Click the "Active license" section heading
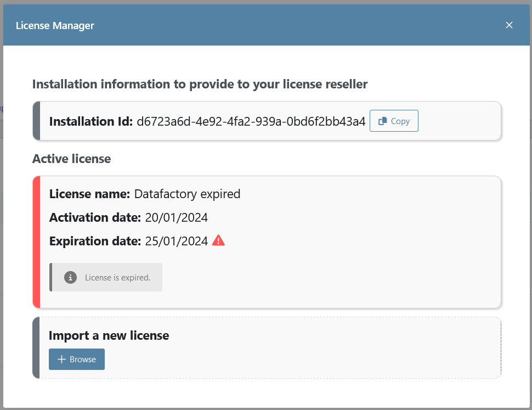The height and width of the screenshot is (410, 532). coord(71,159)
